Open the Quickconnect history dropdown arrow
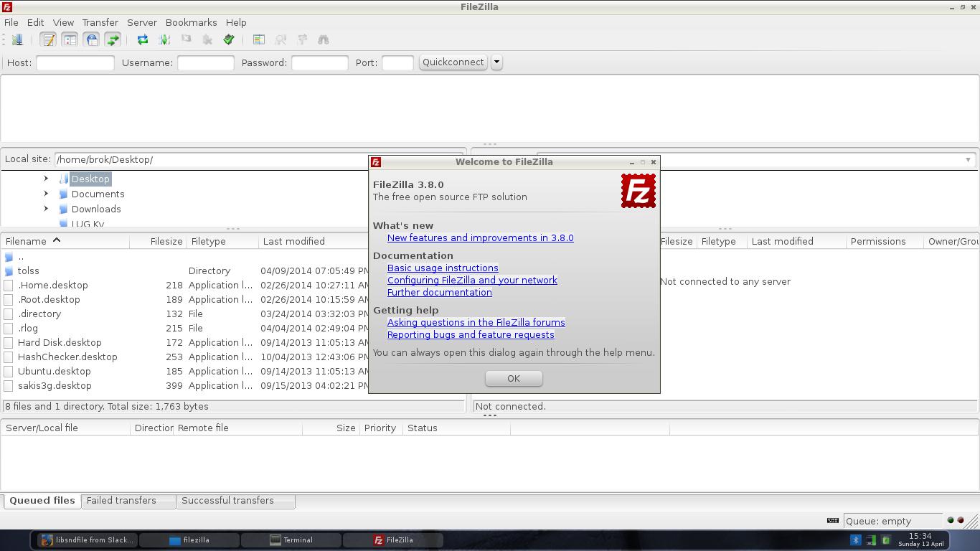This screenshot has height=551, width=980. [496, 62]
